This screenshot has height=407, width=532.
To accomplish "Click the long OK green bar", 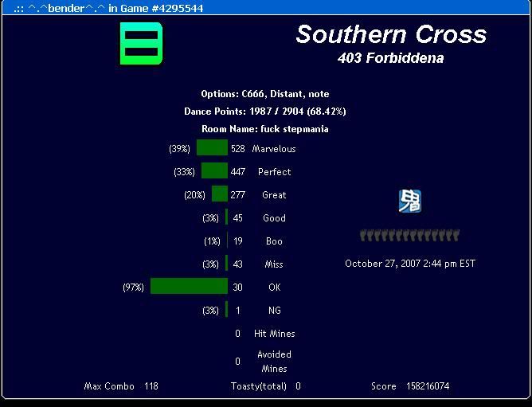I will click(x=189, y=287).
